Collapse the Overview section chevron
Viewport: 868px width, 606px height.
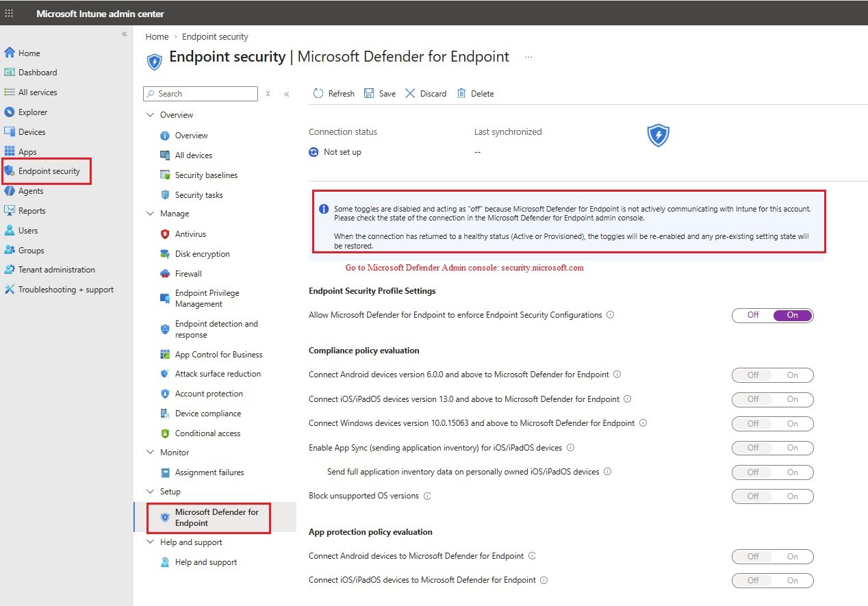(x=151, y=115)
